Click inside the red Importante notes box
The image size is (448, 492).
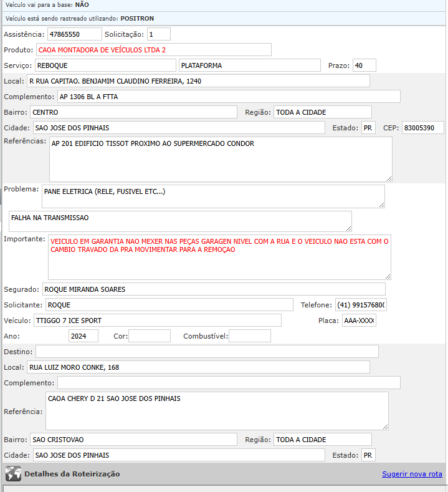tap(219, 257)
